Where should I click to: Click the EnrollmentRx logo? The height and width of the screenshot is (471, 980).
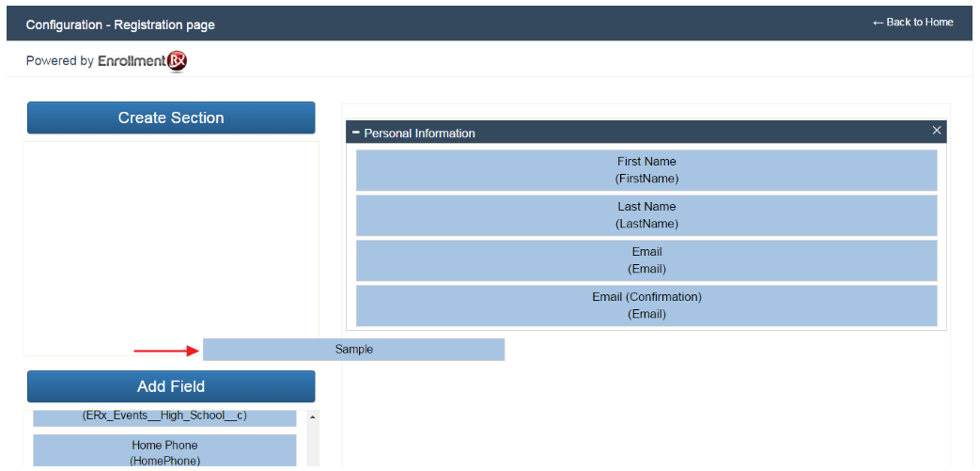point(143,61)
